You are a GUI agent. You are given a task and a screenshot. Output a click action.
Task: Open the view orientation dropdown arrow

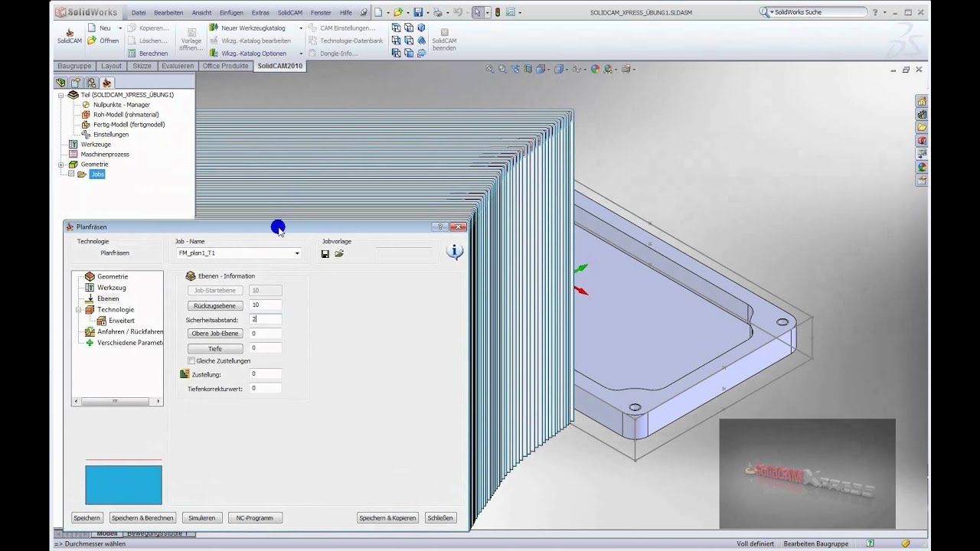547,69
